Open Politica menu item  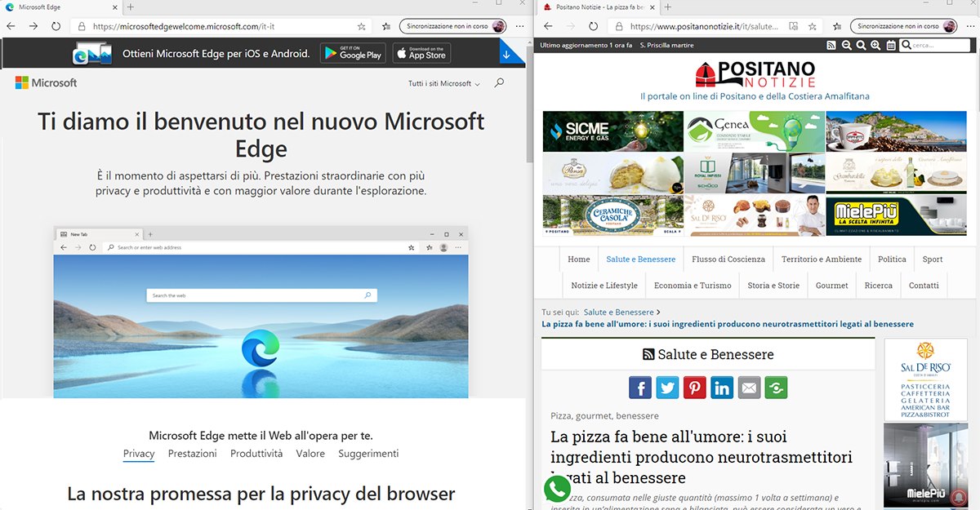pos(892,259)
